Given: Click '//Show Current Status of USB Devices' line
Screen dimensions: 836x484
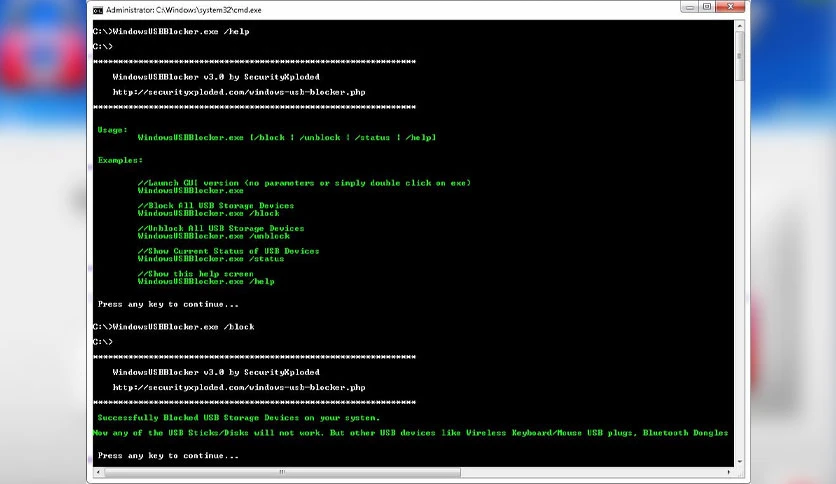Looking at the screenshot, I should (228, 251).
